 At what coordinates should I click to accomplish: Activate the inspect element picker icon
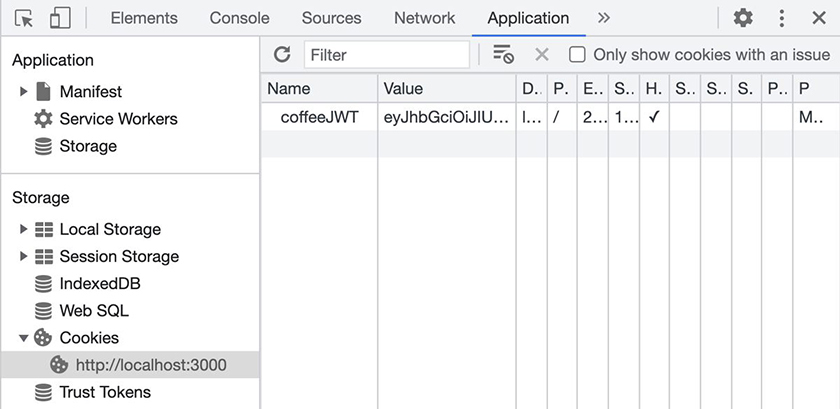coord(25,18)
